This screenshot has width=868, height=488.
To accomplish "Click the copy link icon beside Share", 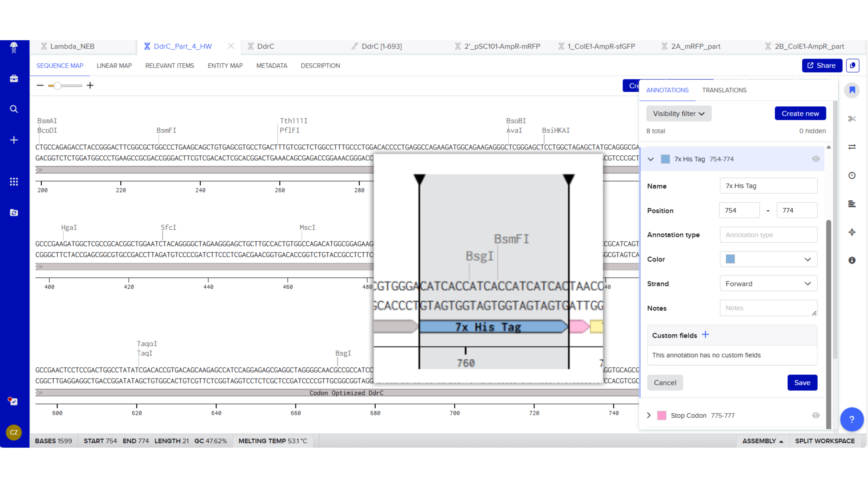I will click(x=853, y=65).
